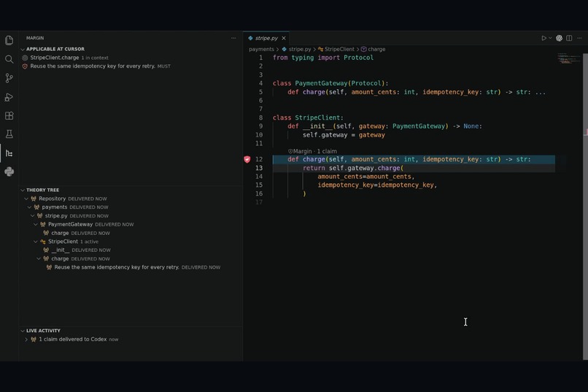This screenshot has width=588, height=392.
Task: Open the Run and Debug view
Action: [x=9, y=97]
